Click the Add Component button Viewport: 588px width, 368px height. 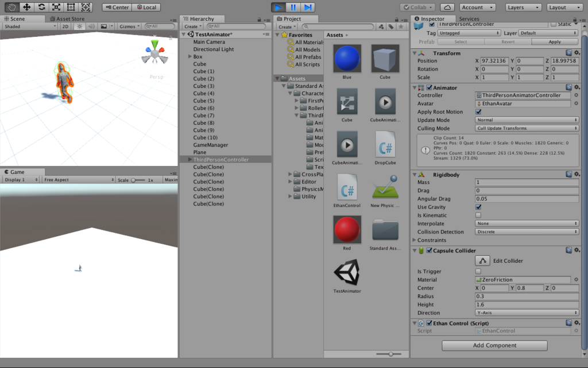[494, 346]
